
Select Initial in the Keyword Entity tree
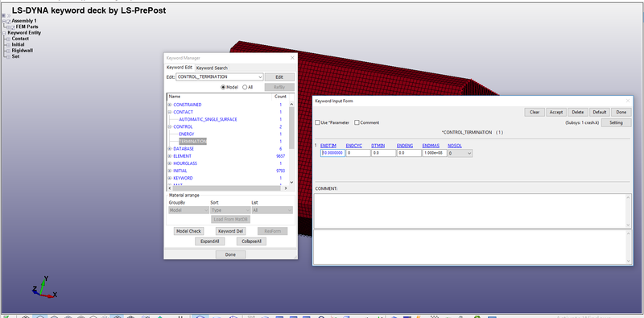tap(18, 44)
